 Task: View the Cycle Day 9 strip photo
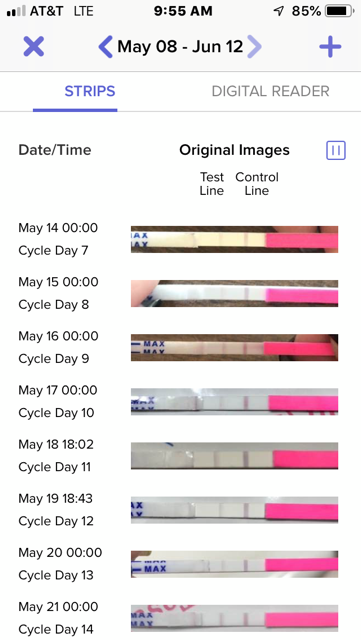[x=234, y=347]
